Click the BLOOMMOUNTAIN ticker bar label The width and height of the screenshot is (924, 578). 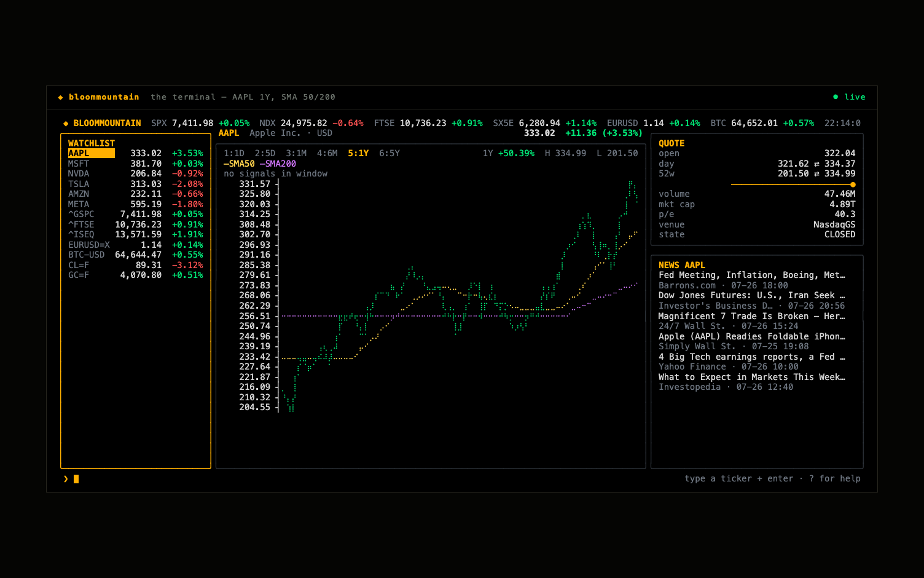point(107,123)
